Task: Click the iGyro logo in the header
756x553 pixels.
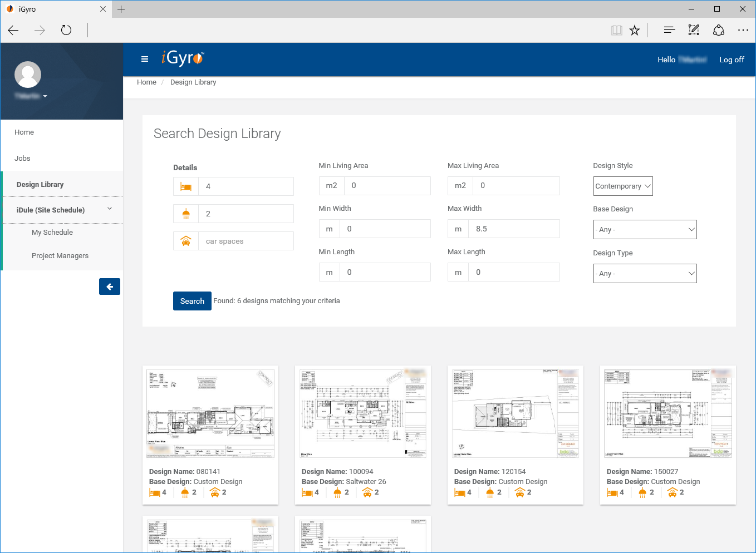Action: pyautogui.click(x=183, y=58)
